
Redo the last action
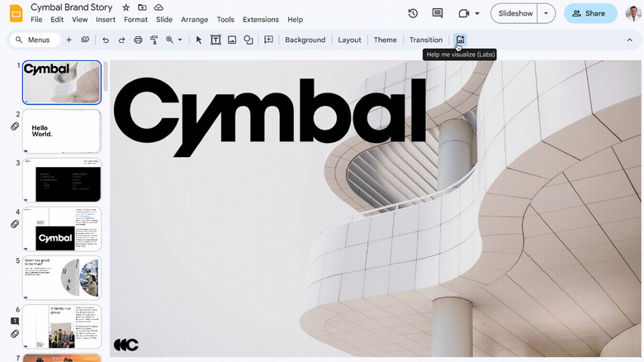[x=121, y=40]
